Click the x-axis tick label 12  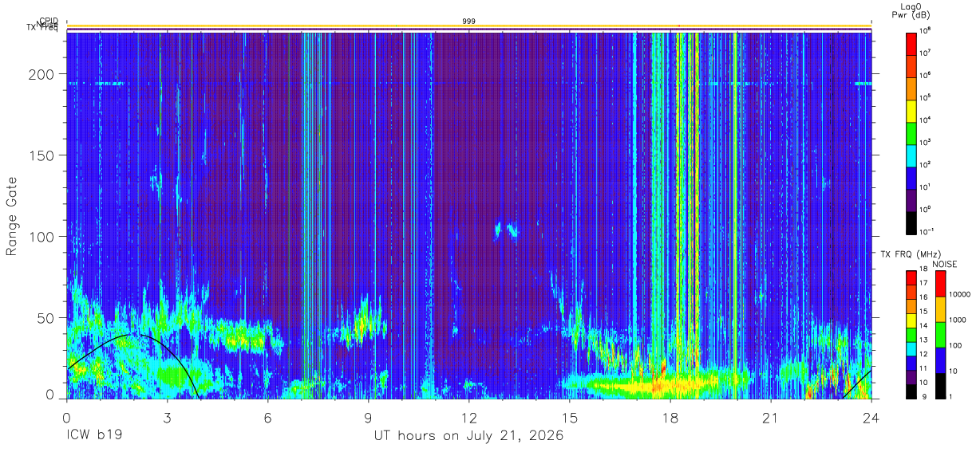468,418
